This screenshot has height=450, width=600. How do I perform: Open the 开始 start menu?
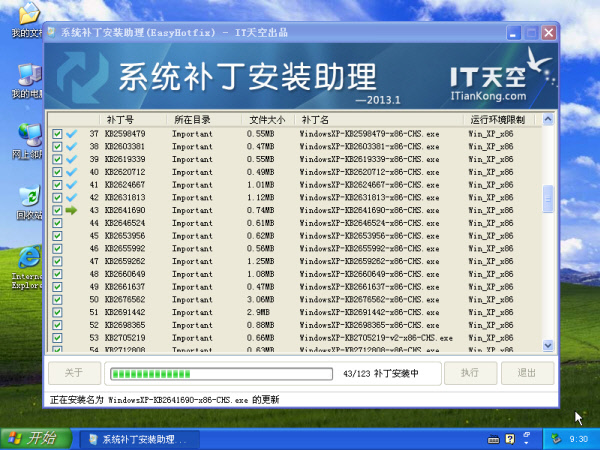[36, 439]
